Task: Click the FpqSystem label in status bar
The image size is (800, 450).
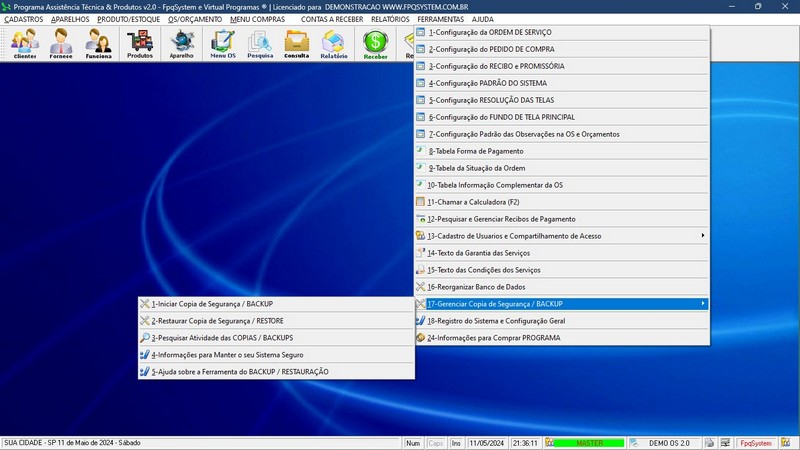Action: tap(755, 442)
